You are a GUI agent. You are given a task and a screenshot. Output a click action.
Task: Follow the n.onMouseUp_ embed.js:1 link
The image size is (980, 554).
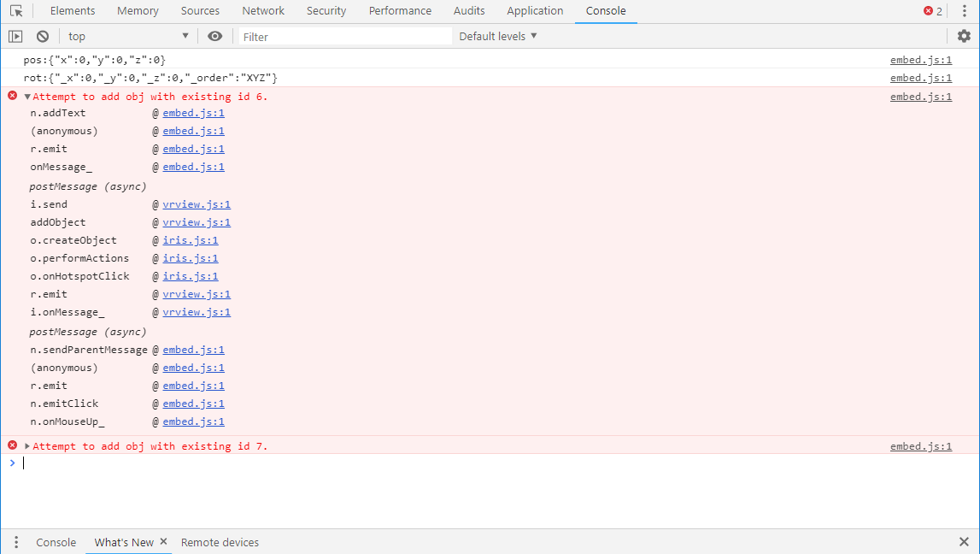(x=193, y=422)
